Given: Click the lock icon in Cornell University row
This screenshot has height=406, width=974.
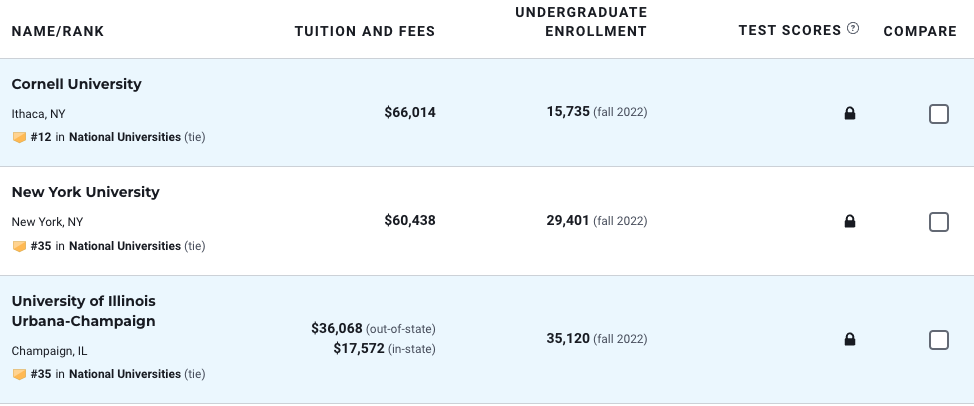Looking at the screenshot, I should pyautogui.click(x=850, y=113).
